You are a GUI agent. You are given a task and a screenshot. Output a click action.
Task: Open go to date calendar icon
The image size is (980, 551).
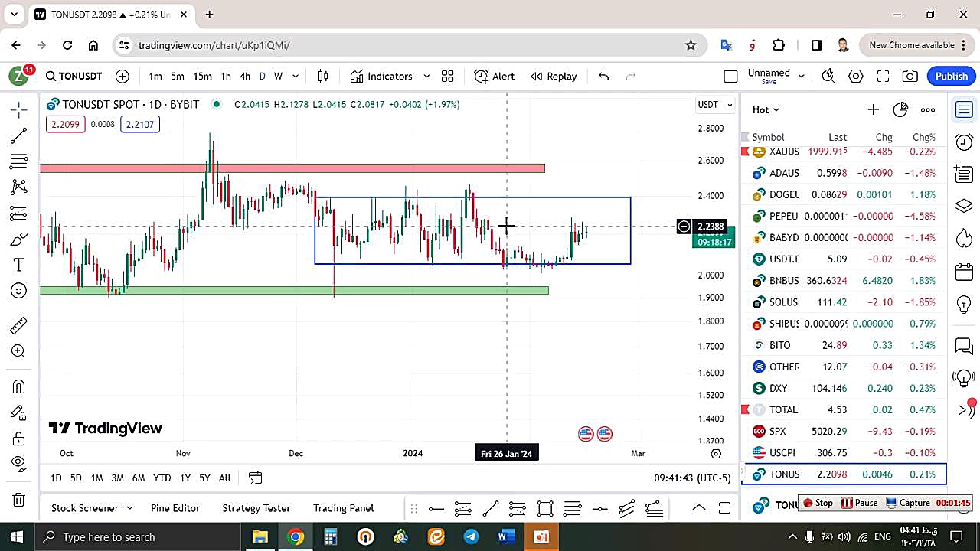pyautogui.click(x=255, y=478)
